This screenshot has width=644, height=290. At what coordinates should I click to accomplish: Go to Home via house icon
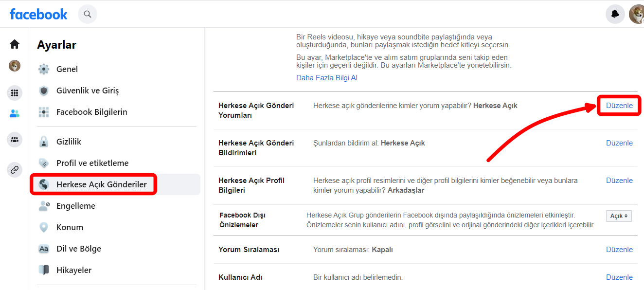(x=15, y=44)
